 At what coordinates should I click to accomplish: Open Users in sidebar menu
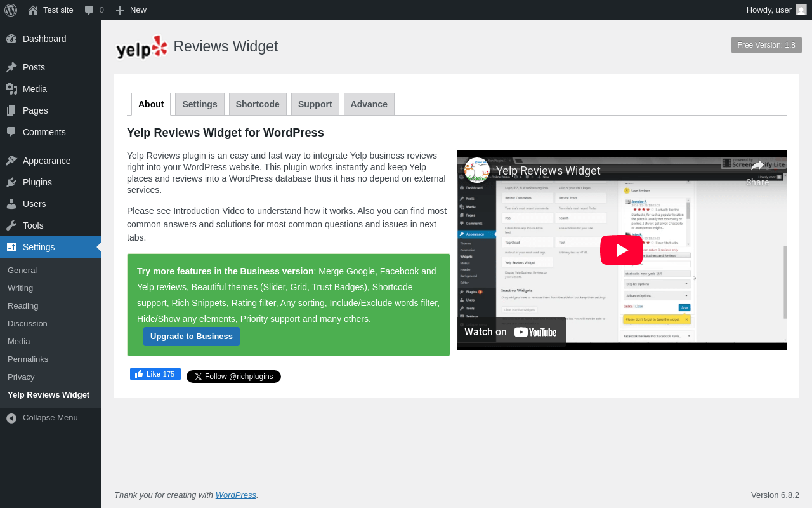point(51,204)
